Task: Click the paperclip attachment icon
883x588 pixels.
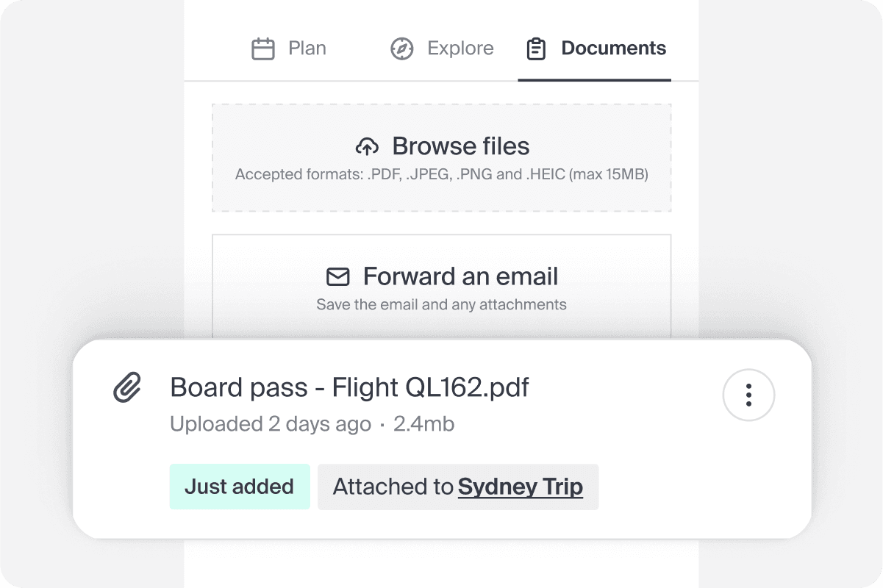Action: click(x=127, y=387)
